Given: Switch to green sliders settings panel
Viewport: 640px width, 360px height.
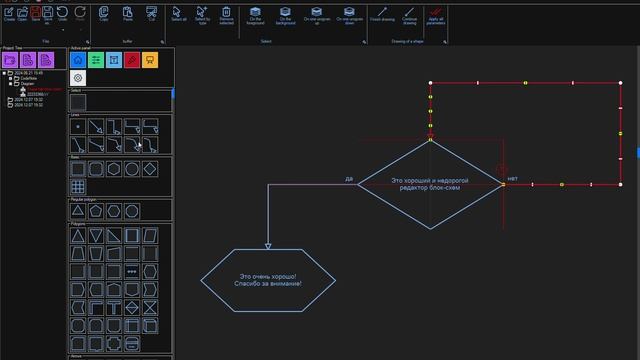Looking at the screenshot, I should (96, 60).
